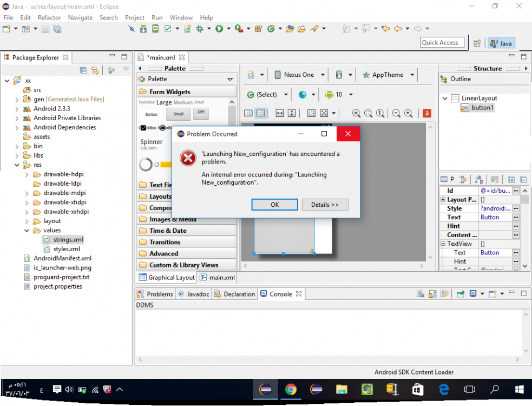Viewport: 532px width, 406px height.
Task: Select button1 in the Outline tree
Action: 482,108
